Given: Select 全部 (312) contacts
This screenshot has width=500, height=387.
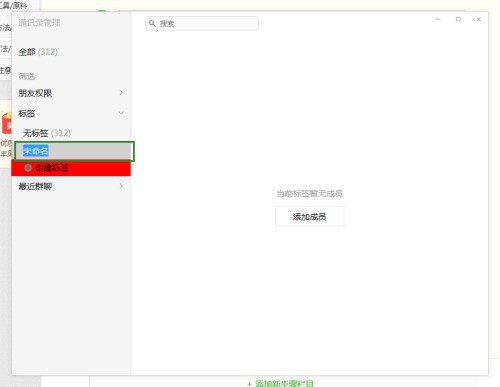Looking at the screenshot, I should [x=38, y=52].
